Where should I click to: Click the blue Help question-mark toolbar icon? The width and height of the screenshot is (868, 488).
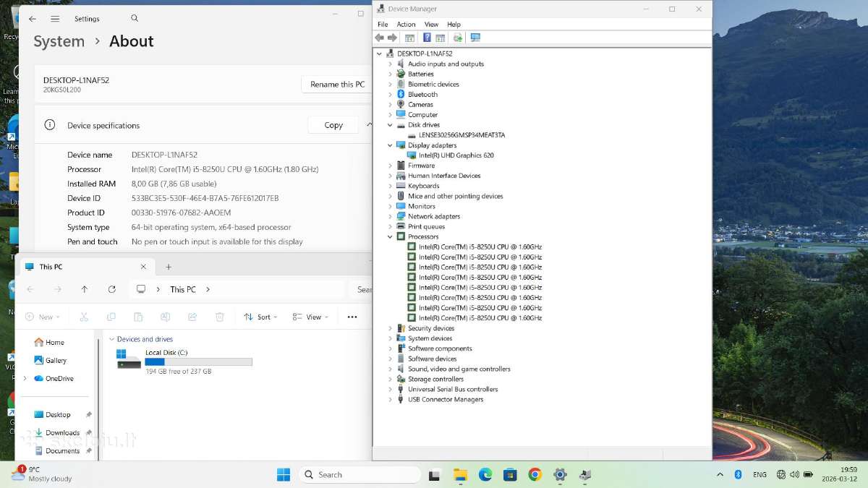tap(427, 38)
